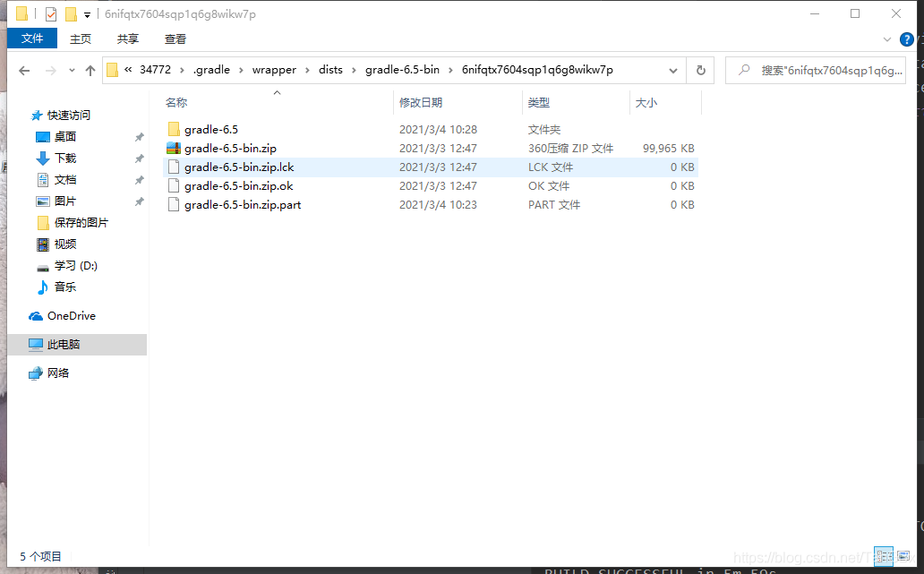This screenshot has height=574, width=924.
Task: Click the gradle-6.5-bin.zip.part file icon
Action: tap(174, 204)
